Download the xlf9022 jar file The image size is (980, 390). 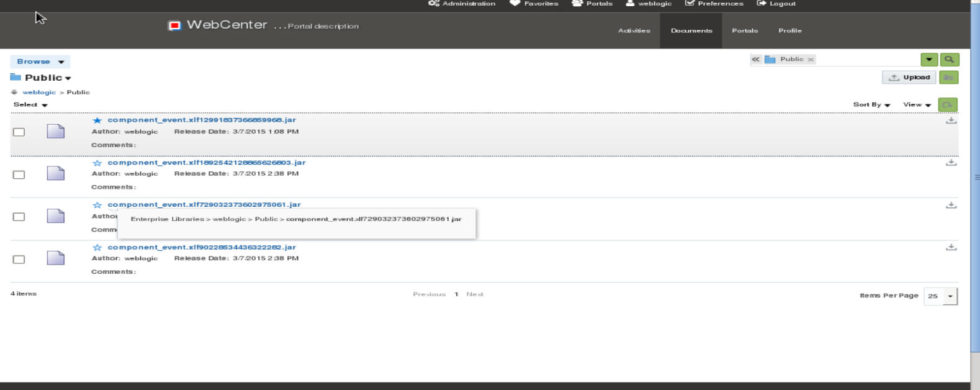pyautogui.click(x=951, y=247)
